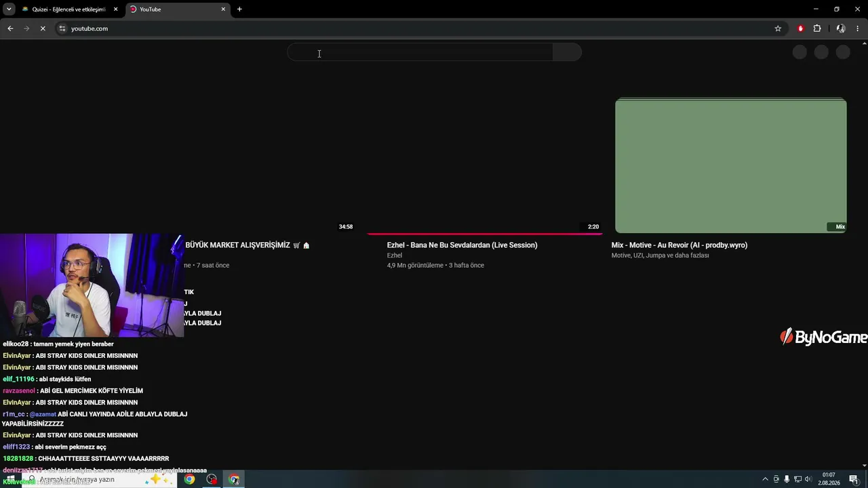This screenshot has height=488, width=868.
Task: Click the Windows taskbar search field
Action: pos(98,479)
